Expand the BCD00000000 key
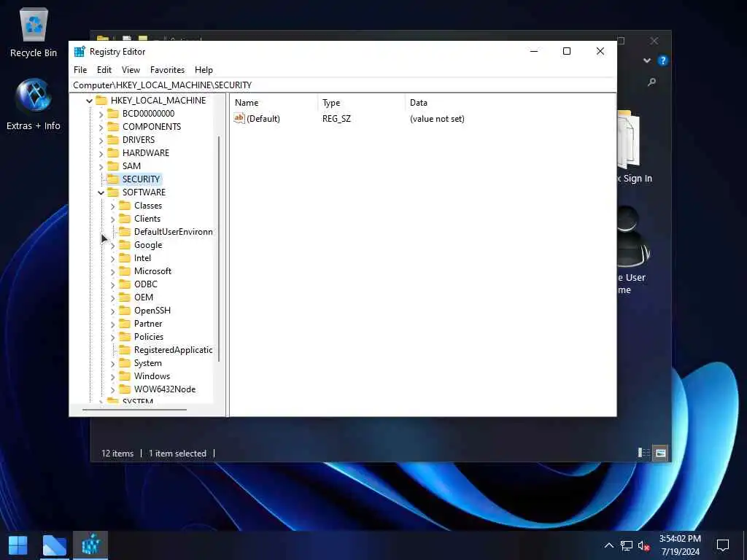 click(x=101, y=114)
